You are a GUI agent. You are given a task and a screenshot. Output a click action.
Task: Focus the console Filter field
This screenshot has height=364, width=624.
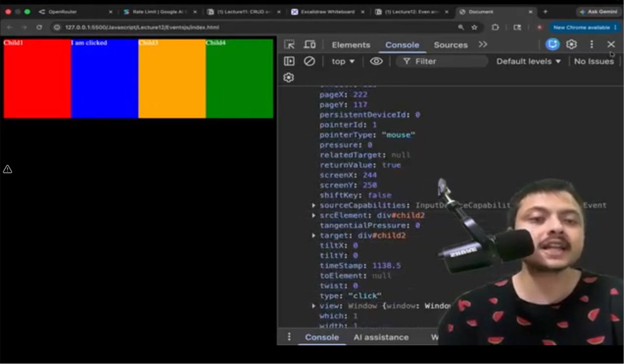[442, 61]
